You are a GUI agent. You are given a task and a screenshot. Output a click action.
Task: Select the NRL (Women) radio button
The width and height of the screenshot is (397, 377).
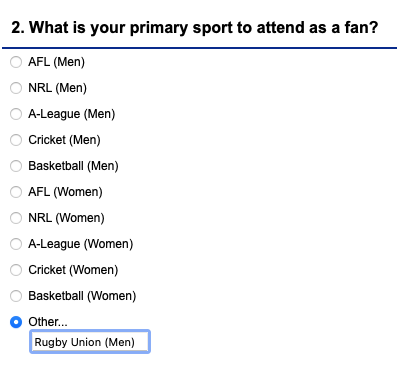point(16,218)
